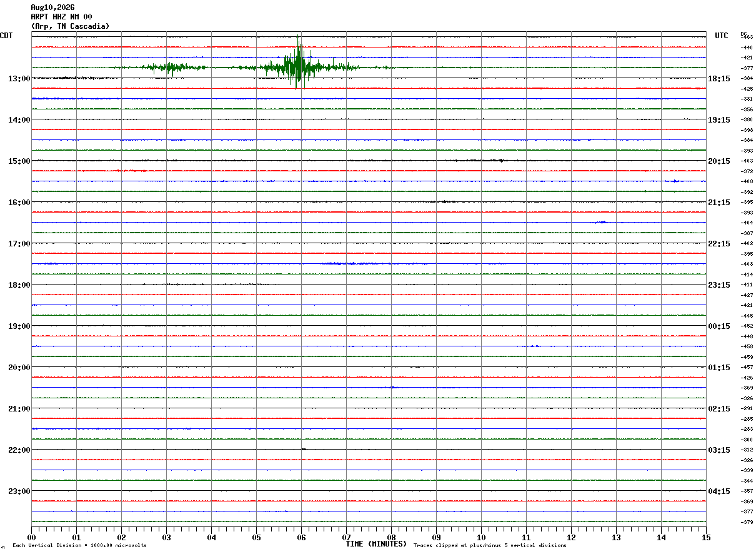Click the CDT timezone label
Viewport: 756px width, 554px height.
coord(6,36)
